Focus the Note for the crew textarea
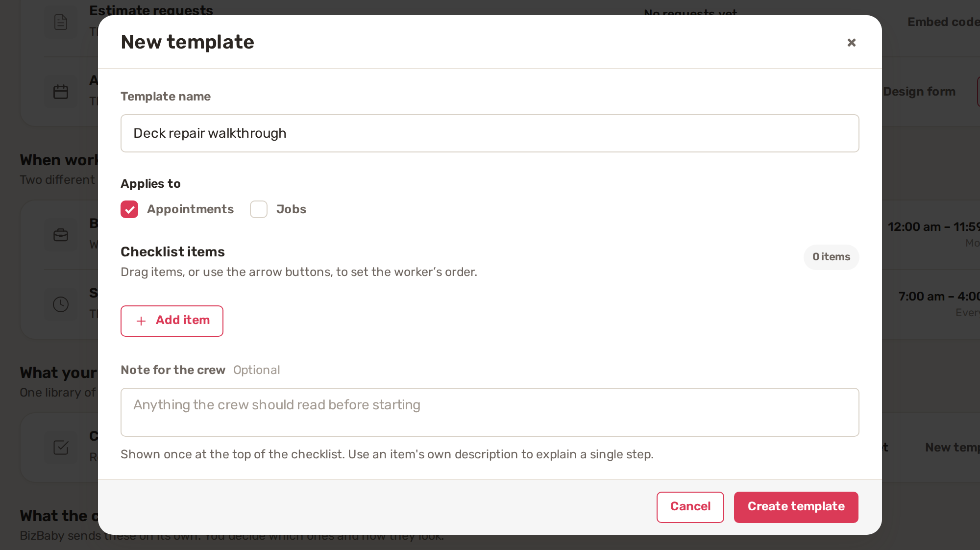 tap(490, 412)
